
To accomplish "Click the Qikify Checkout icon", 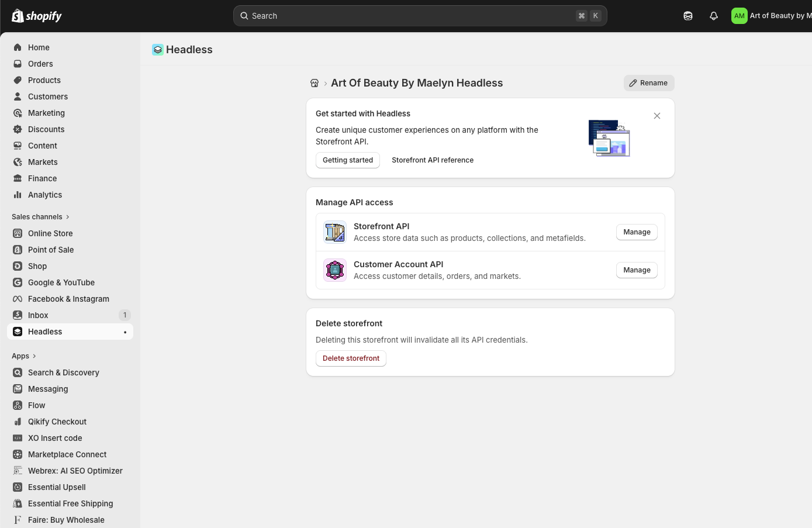I will tap(18, 422).
